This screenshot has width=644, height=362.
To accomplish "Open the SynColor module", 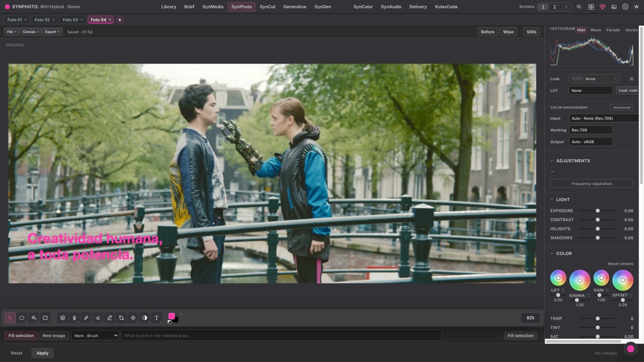I will pyautogui.click(x=363, y=7).
